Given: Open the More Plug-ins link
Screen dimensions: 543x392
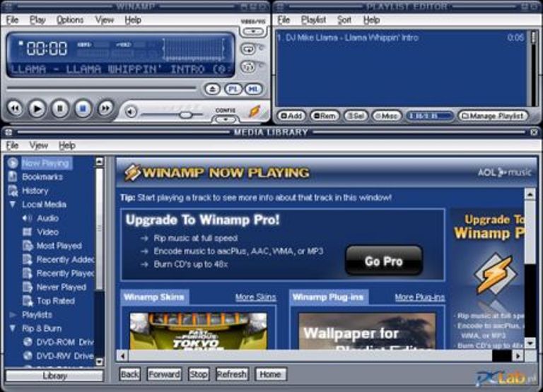Looking at the screenshot, I should [x=420, y=297].
